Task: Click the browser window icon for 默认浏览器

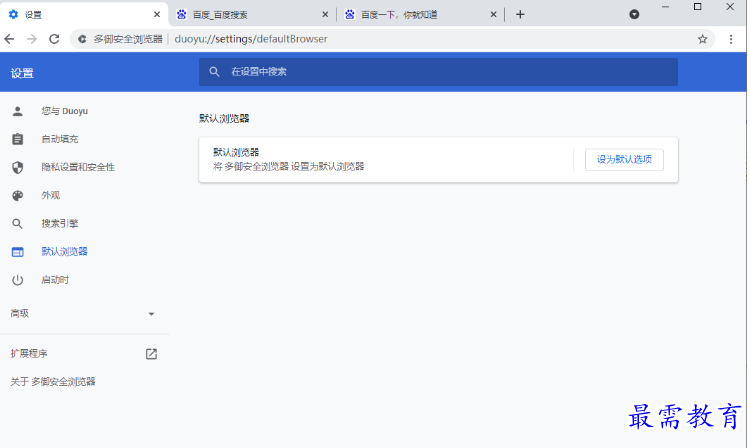Action: coord(18,252)
